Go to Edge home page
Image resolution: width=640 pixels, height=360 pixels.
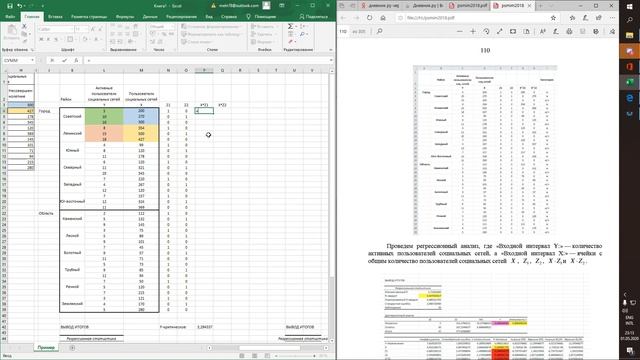[383, 18]
